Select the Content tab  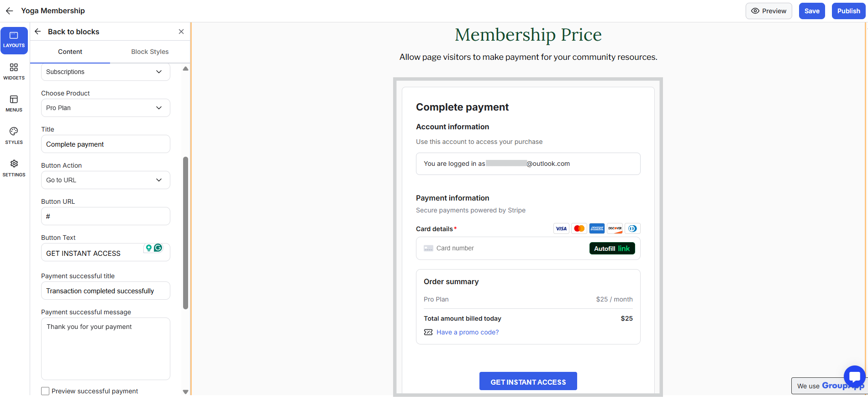coord(70,52)
